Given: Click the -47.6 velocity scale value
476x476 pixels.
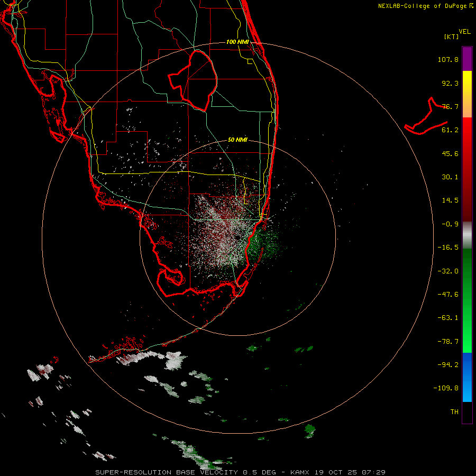Looking at the screenshot, I should (448, 295).
